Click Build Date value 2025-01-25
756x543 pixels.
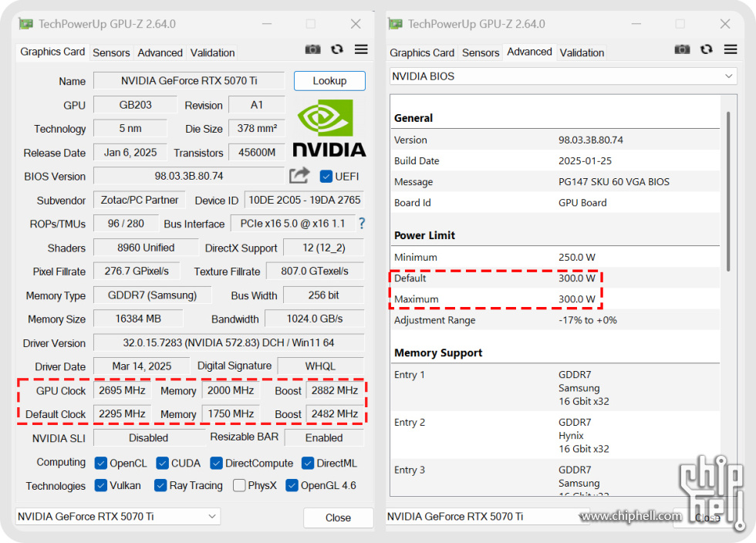pos(585,160)
